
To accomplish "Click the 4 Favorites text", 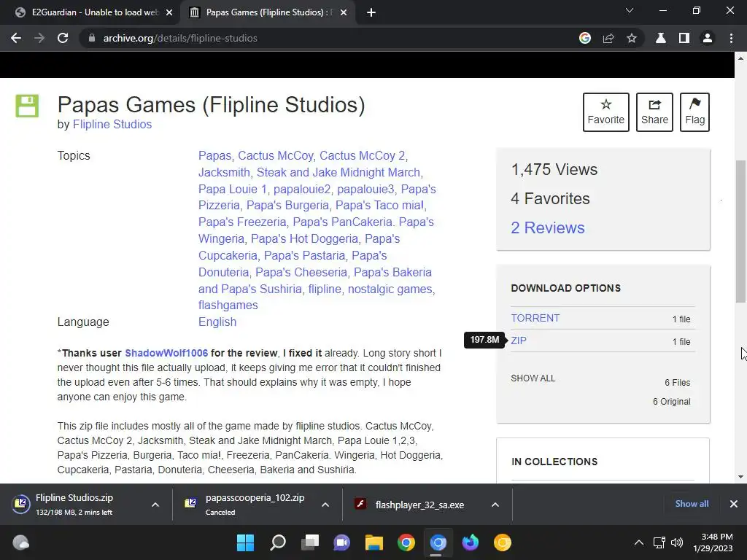I will click(550, 198).
